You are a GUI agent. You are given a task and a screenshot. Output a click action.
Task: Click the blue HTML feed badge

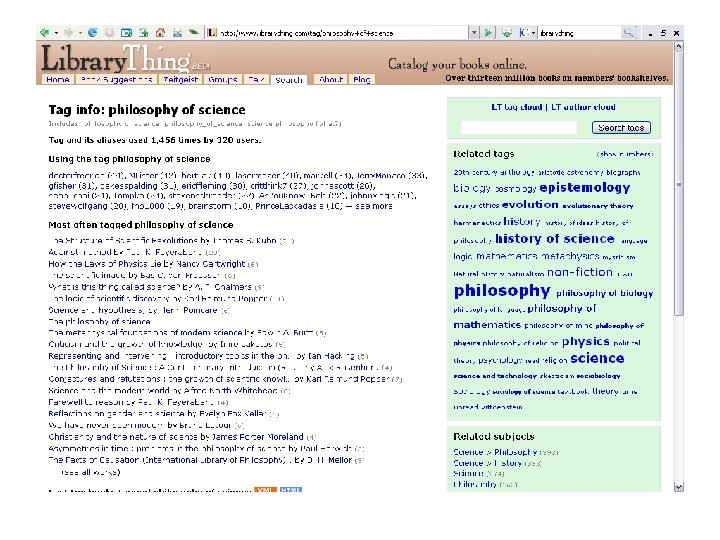pyautogui.click(x=291, y=489)
